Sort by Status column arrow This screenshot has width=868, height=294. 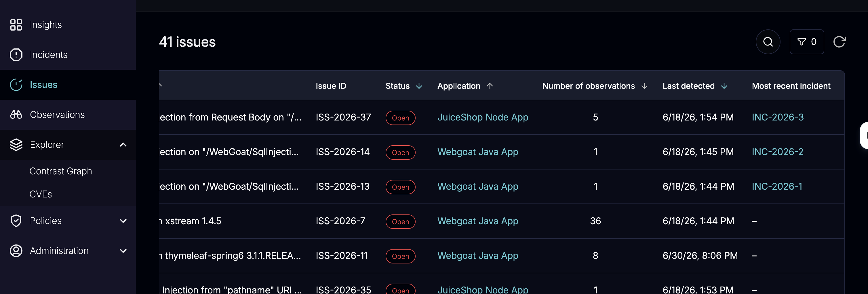click(419, 86)
